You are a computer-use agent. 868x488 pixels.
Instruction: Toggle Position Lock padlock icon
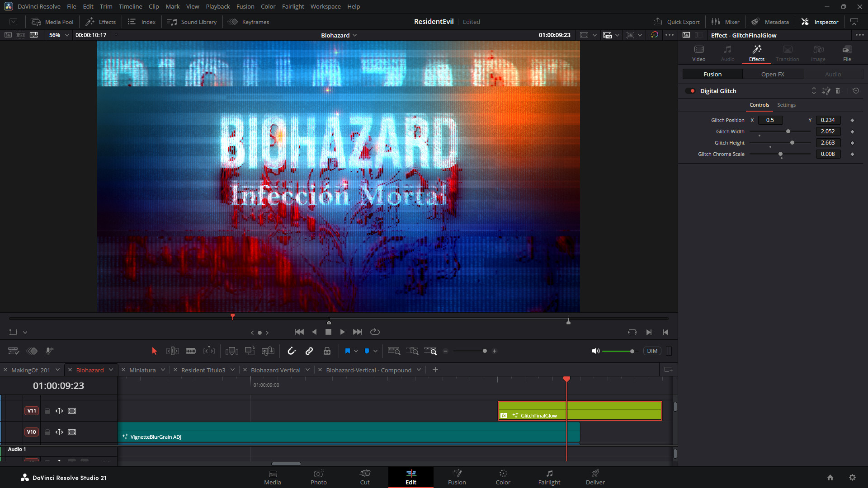tap(327, 351)
